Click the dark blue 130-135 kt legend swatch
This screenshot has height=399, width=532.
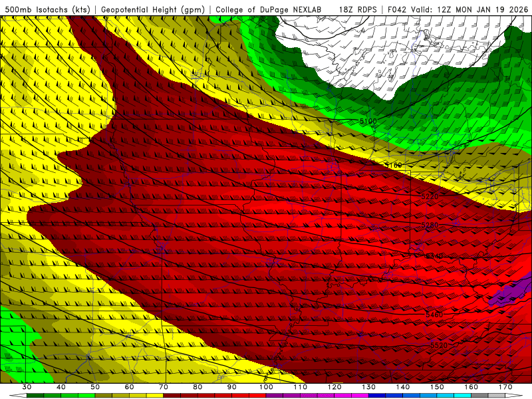pos(377,396)
